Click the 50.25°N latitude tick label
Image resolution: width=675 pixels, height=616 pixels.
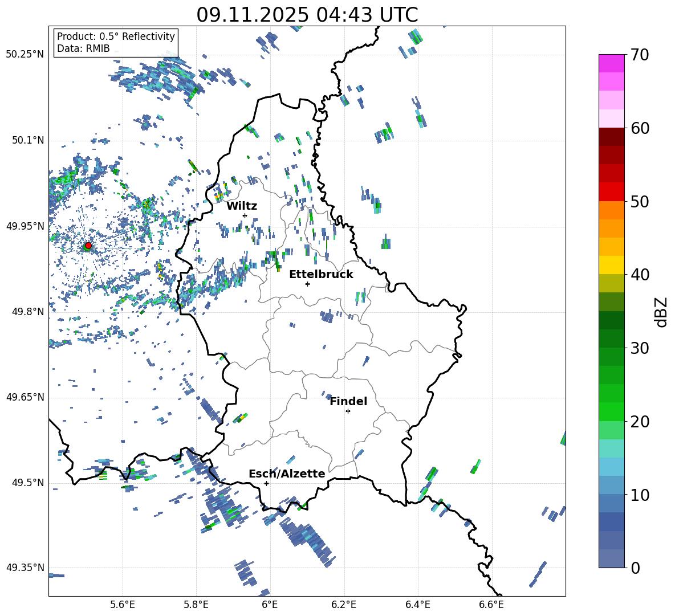tap(25, 55)
